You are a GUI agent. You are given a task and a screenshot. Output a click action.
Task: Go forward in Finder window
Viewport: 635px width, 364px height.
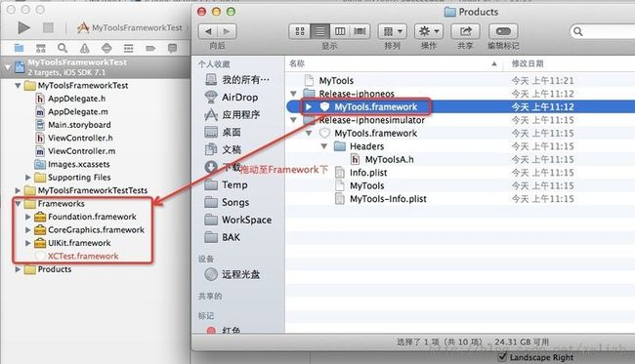[x=227, y=31]
